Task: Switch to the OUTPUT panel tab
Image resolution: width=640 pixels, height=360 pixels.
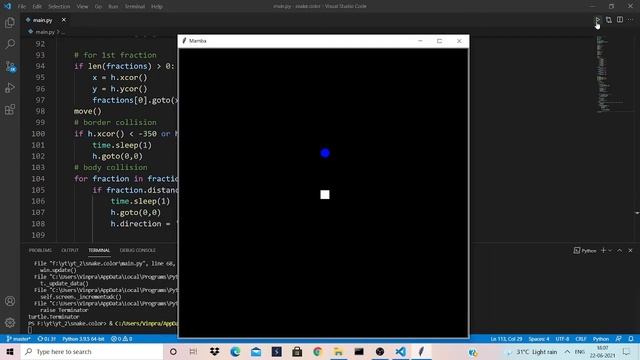Action: (70, 250)
